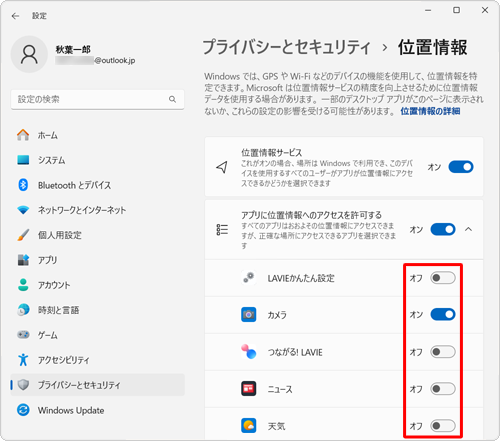Click the ゲーム controller icon

[23, 334]
